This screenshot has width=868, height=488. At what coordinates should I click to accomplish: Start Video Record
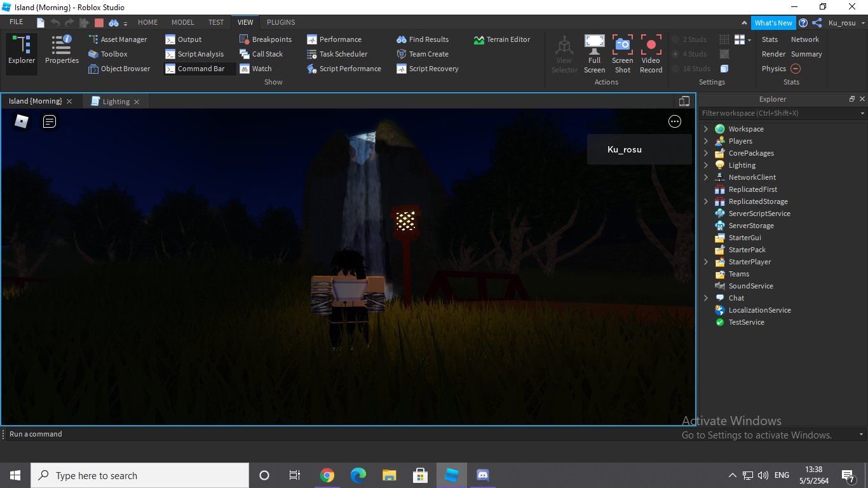651,54
